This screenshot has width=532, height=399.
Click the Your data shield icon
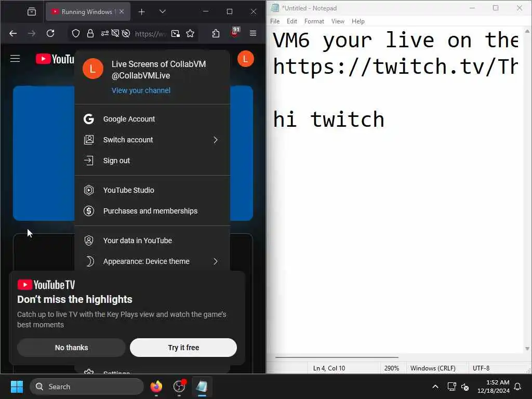[89, 241]
